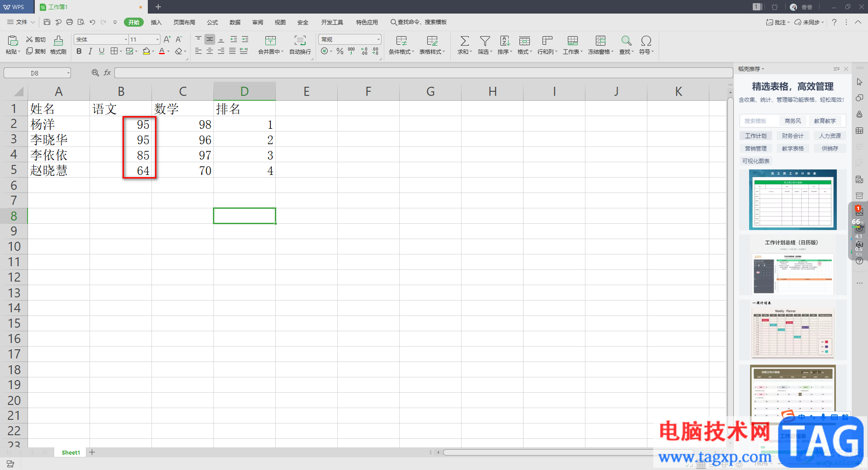The width and height of the screenshot is (868, 470).
Task: Click the percent style icon
Action: [340, 52]
